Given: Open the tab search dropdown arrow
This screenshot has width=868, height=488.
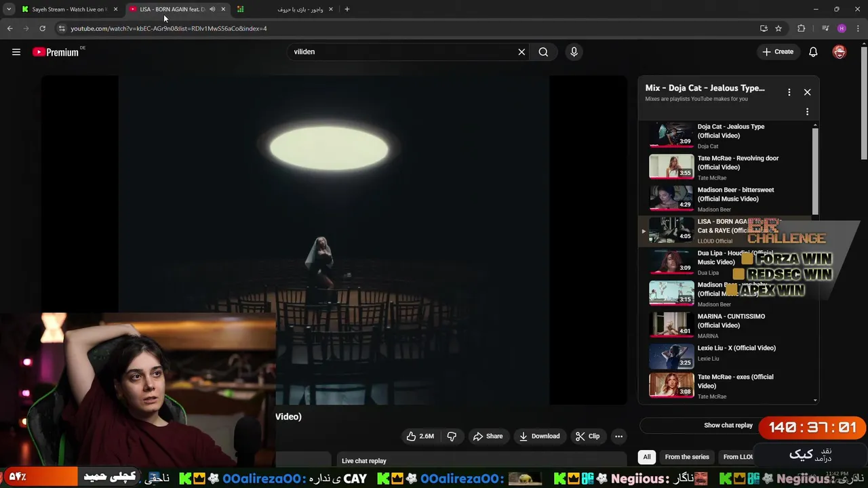Looking at the screenshot, I should [x=8, y=9].
